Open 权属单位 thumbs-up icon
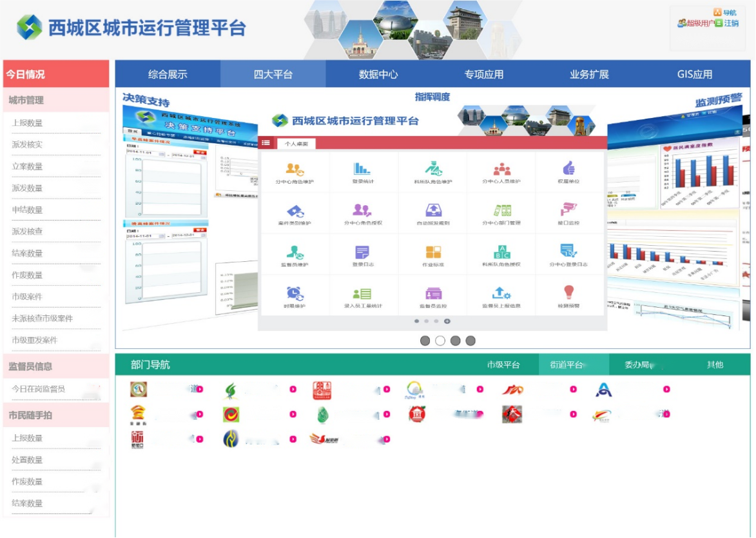 coord(568,169)
